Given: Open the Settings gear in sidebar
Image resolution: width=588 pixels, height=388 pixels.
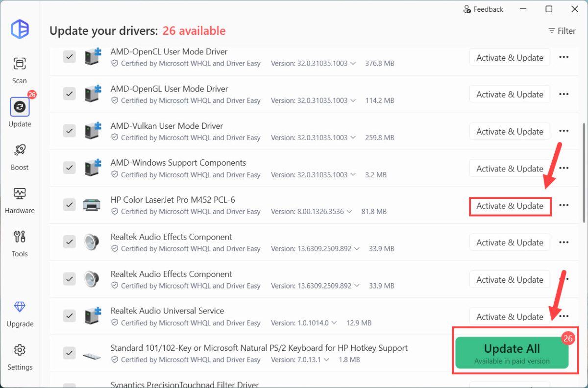Looking at the screenshot, I should click(x=20, y=358).
